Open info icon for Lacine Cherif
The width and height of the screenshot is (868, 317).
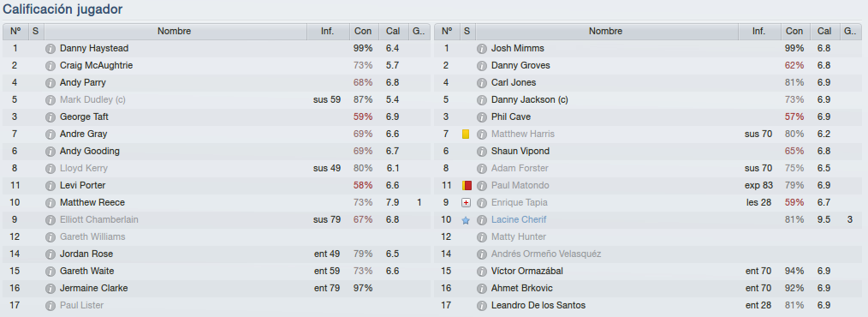(x=482, y=220)
